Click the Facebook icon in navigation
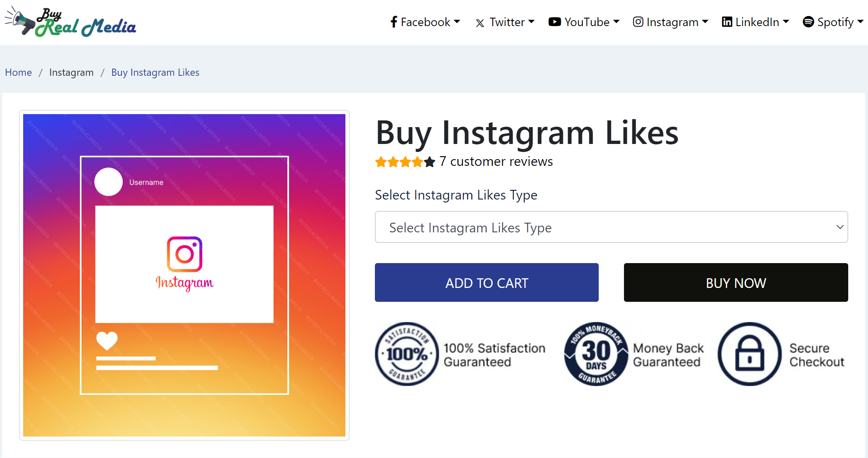 click(394, 22)
